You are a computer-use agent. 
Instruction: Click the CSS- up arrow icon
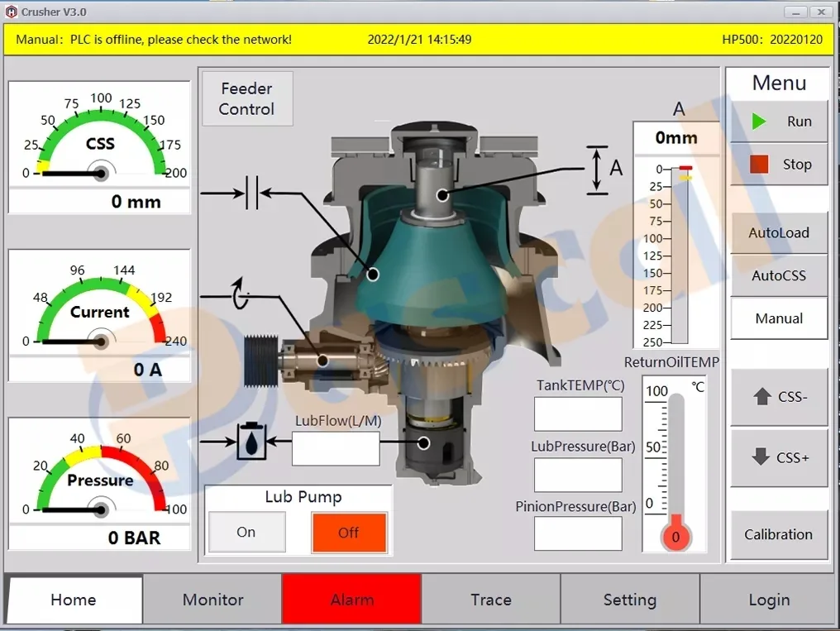tap(761, 396)
